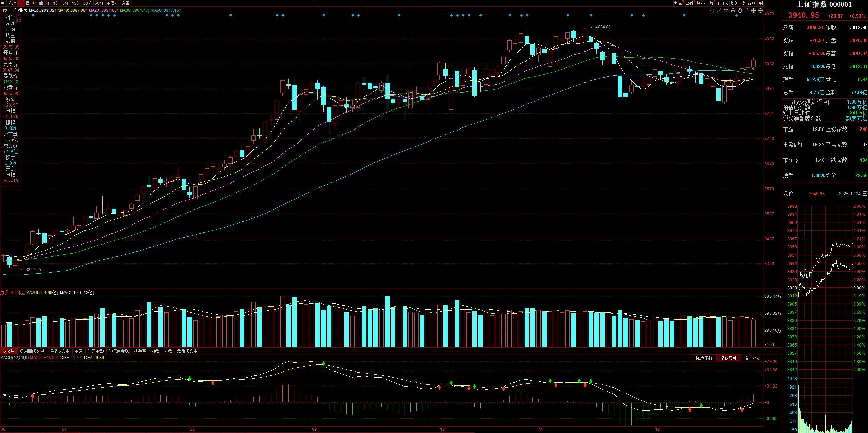Open the 多周期 multi-period view
Viewport: 868px width, 433px height.
112,3
